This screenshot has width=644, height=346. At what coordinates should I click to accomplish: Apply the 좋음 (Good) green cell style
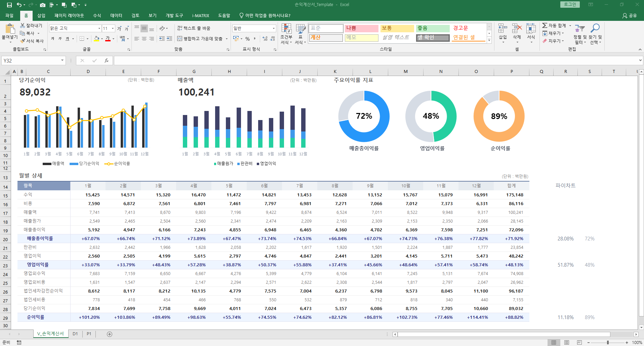(x=432, y=28)
